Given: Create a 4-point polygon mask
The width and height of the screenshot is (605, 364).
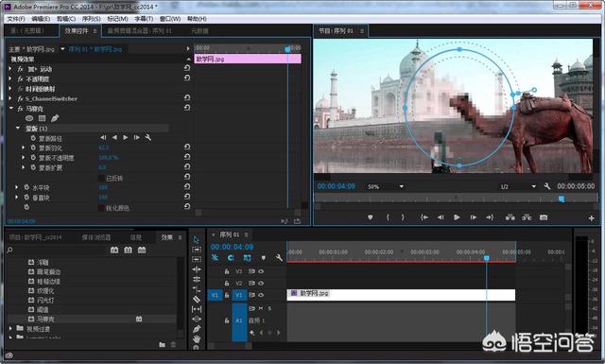Looking at the screenshot, I should (42, 118).
